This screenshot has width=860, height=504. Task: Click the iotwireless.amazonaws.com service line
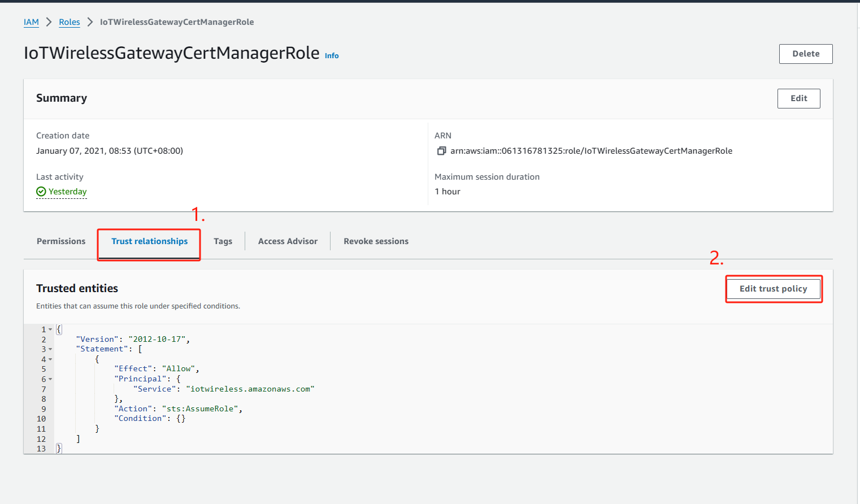click(x=224, y=389)
